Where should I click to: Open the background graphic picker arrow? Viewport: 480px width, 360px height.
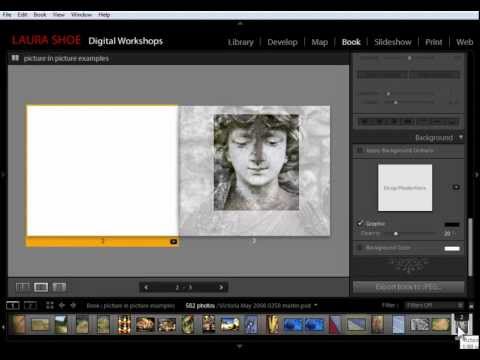point(456,187)
